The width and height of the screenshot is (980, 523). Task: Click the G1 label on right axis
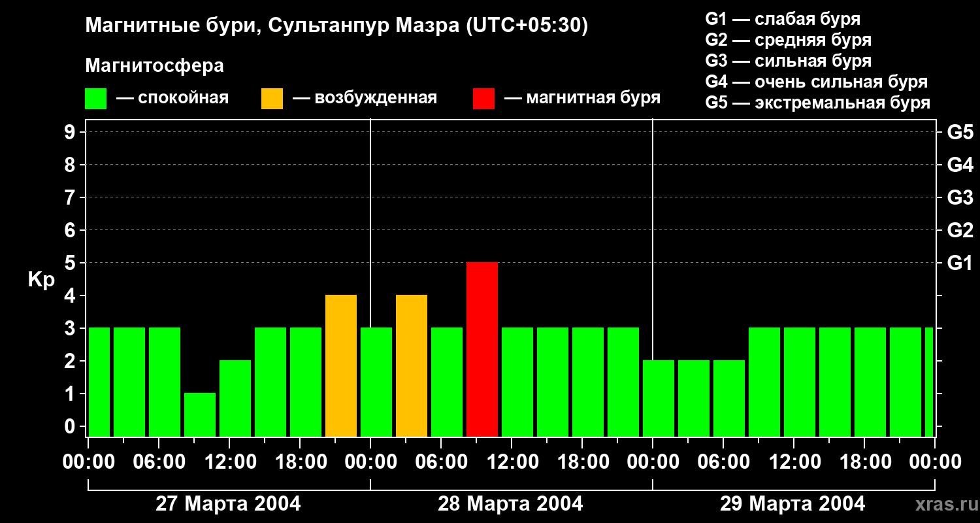pos(960,263)
